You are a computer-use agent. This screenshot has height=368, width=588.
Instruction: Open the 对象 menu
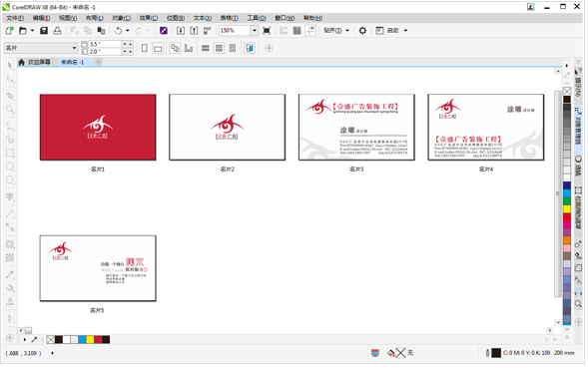121,18
